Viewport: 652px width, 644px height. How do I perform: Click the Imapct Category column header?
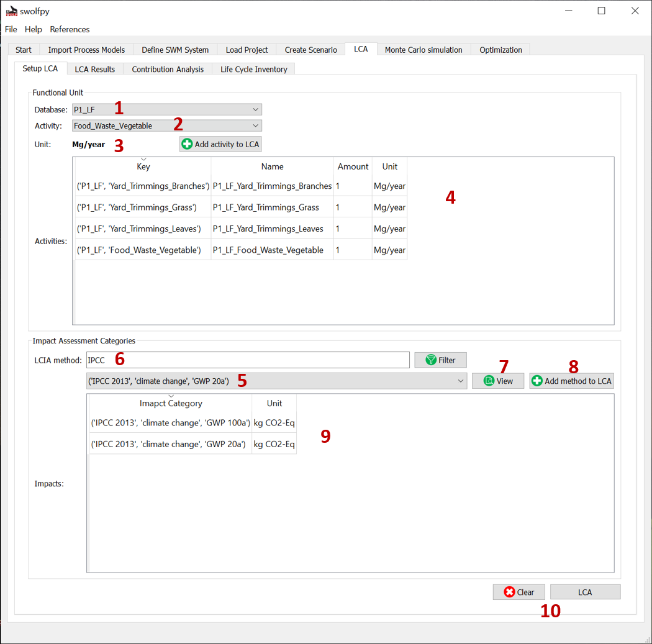pos(171,403)
